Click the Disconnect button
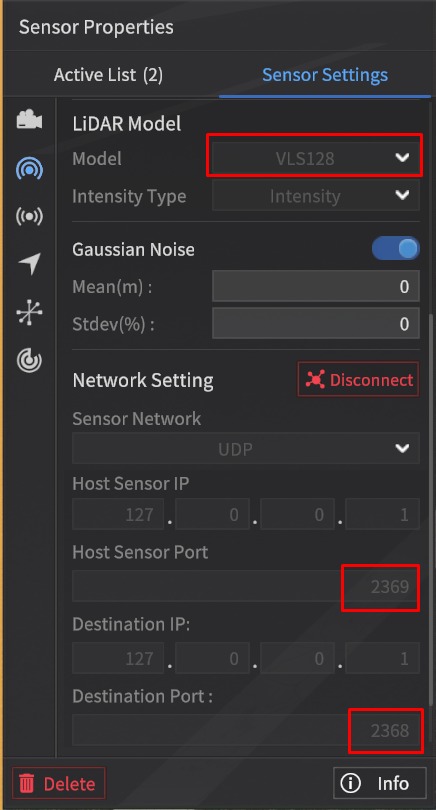The height and width of the screenshot is (810, 436). 358,380
